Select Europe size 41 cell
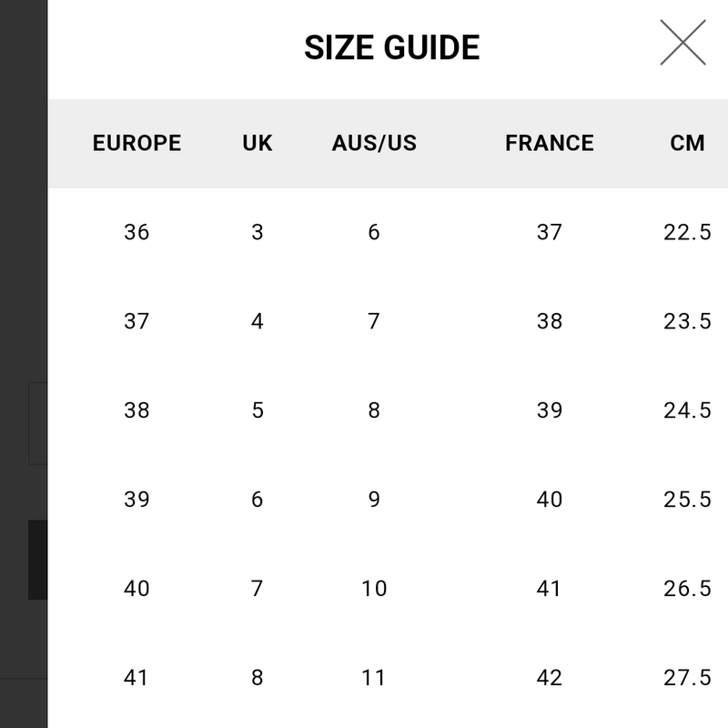This screenshot has width=728, height=728. tap(136, 678)
